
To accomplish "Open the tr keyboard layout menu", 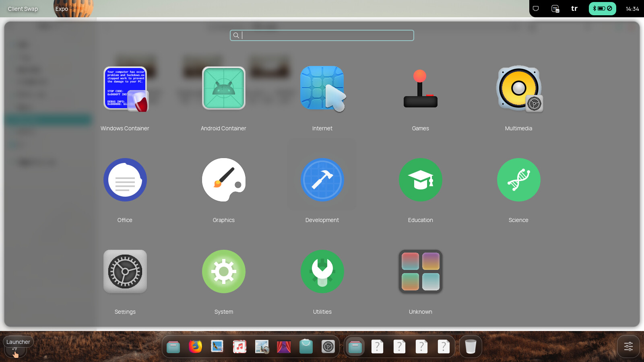I will click(x=574, y=8).
